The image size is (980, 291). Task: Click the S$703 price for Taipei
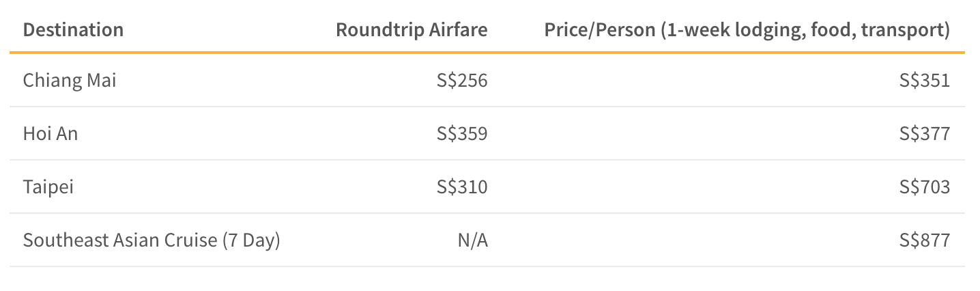click(x=925, y=186)
